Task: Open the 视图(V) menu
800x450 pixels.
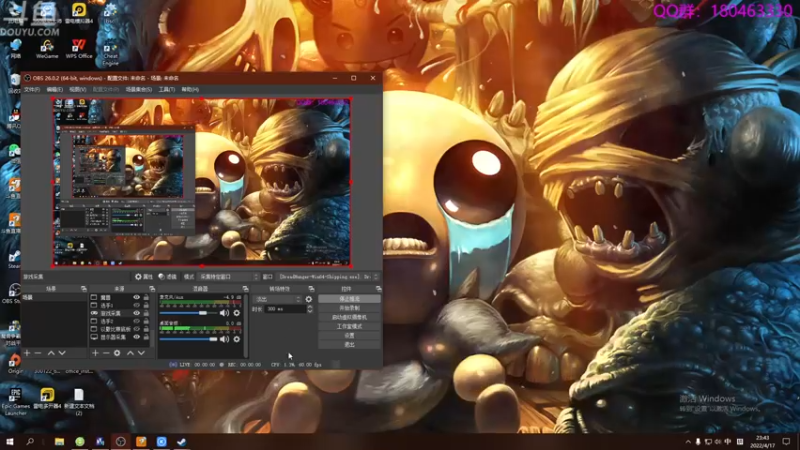Action: point(78,89)
